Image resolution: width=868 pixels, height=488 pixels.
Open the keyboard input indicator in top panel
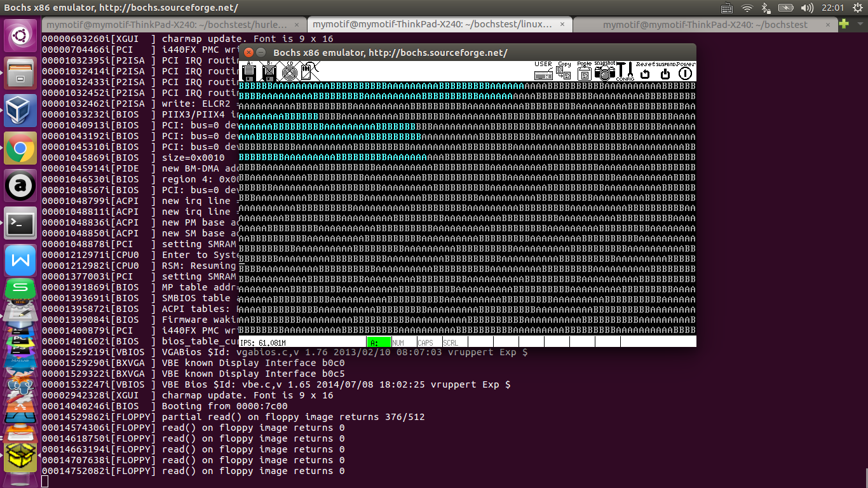tap(728, 8)
